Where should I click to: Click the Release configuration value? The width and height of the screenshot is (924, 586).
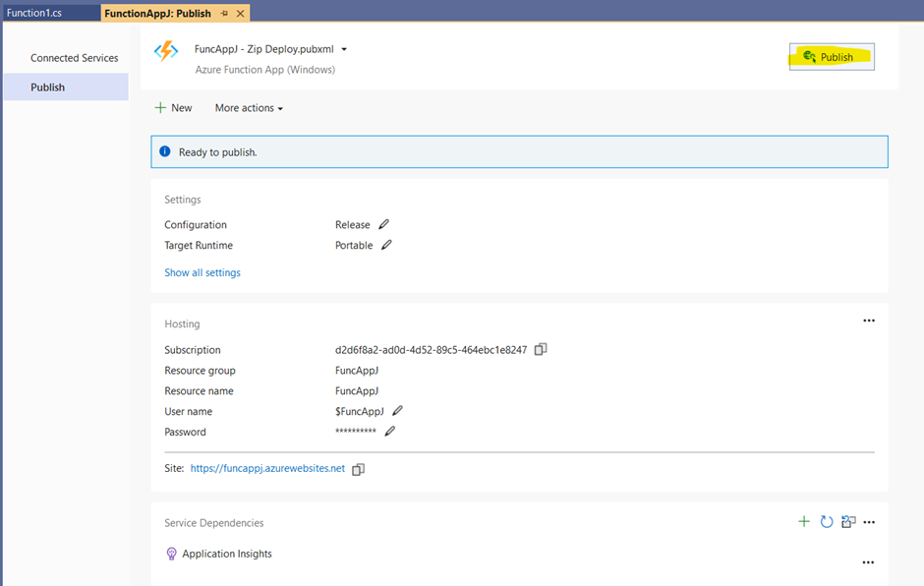point(352,224)
